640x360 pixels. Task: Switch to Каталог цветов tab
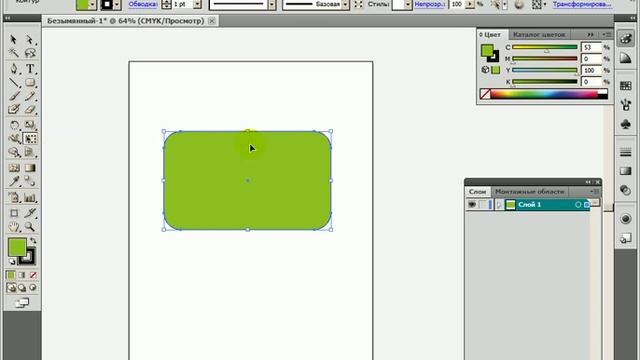(539, 35)
